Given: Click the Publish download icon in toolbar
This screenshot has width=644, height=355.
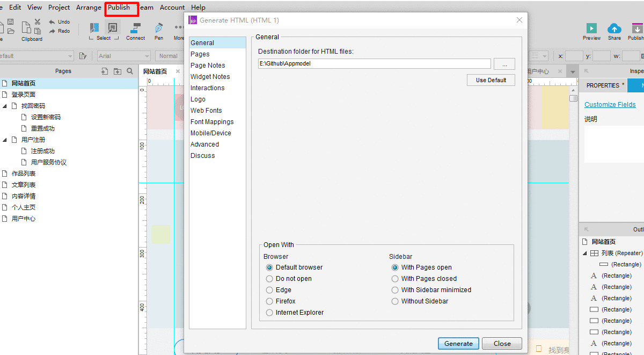Looking at the screenshot, I should pyautogui.click(x=637, y=28).
